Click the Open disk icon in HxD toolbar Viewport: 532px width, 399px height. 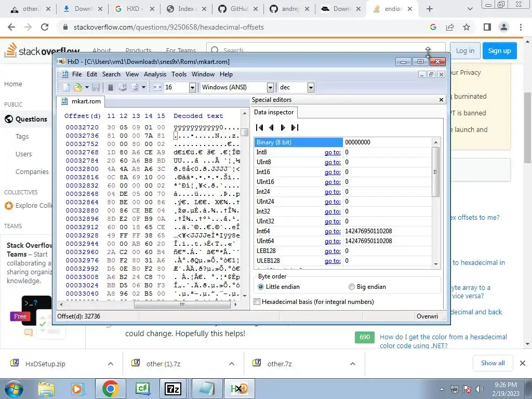point(123,87)
